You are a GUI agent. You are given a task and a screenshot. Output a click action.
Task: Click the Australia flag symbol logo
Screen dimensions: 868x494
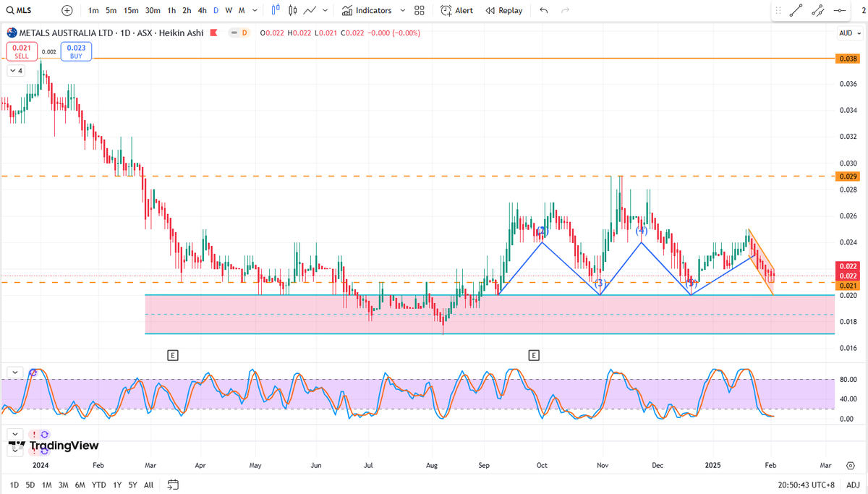[x=11, y=33]
